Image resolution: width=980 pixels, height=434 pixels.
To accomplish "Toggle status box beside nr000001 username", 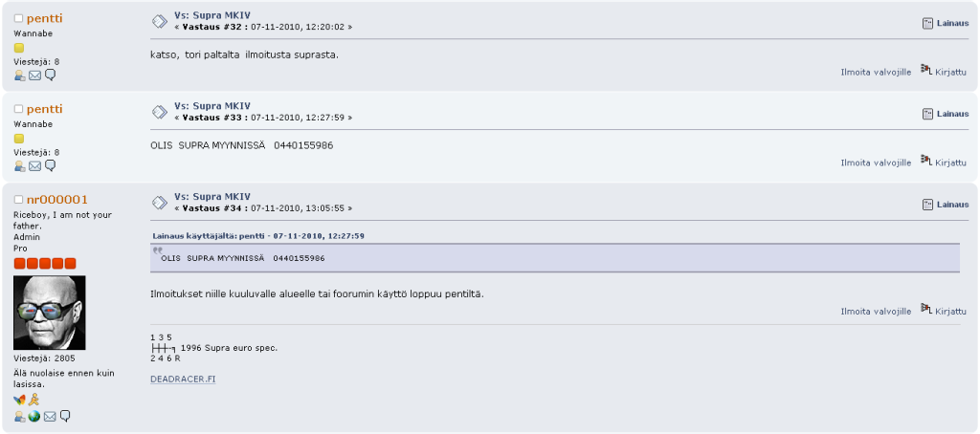I will pos(18,200).
